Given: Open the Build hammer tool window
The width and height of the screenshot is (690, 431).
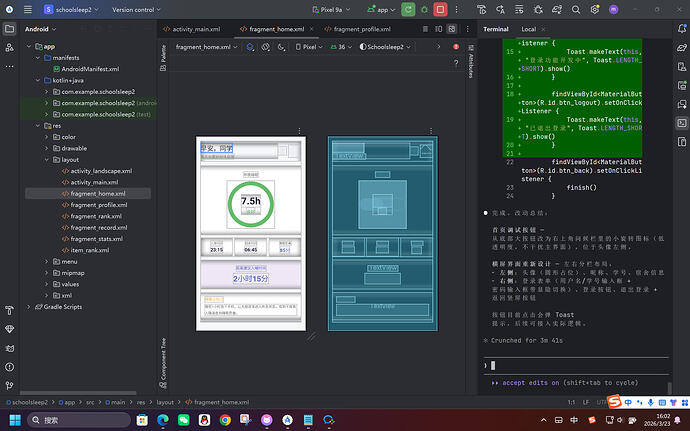Looking at the screenshot, I should (x=9, y=310).
